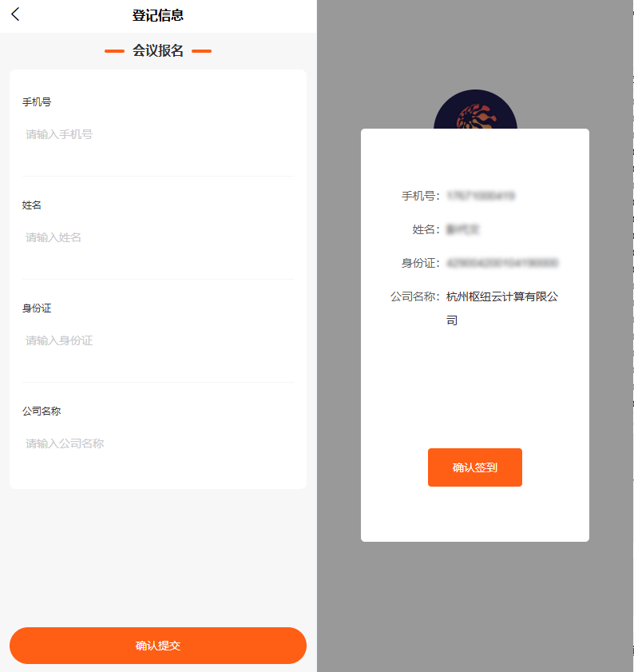Click the 登记信息 page title
The width and height of the screenshot is (634, 672).
(157, 15)
